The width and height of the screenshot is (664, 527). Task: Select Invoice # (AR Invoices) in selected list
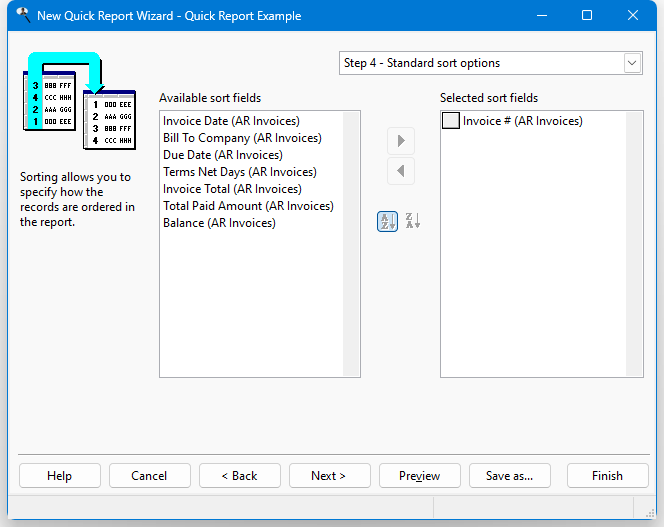[x=523, y=121]
